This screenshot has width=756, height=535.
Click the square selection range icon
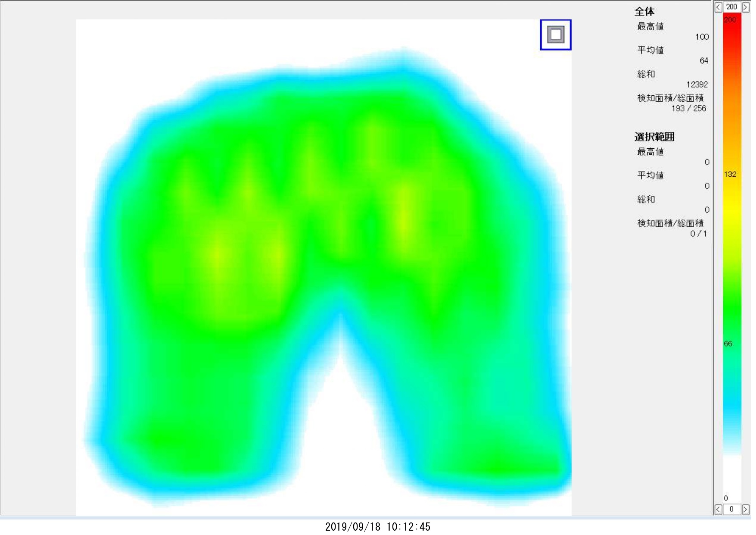click(556, 34)
